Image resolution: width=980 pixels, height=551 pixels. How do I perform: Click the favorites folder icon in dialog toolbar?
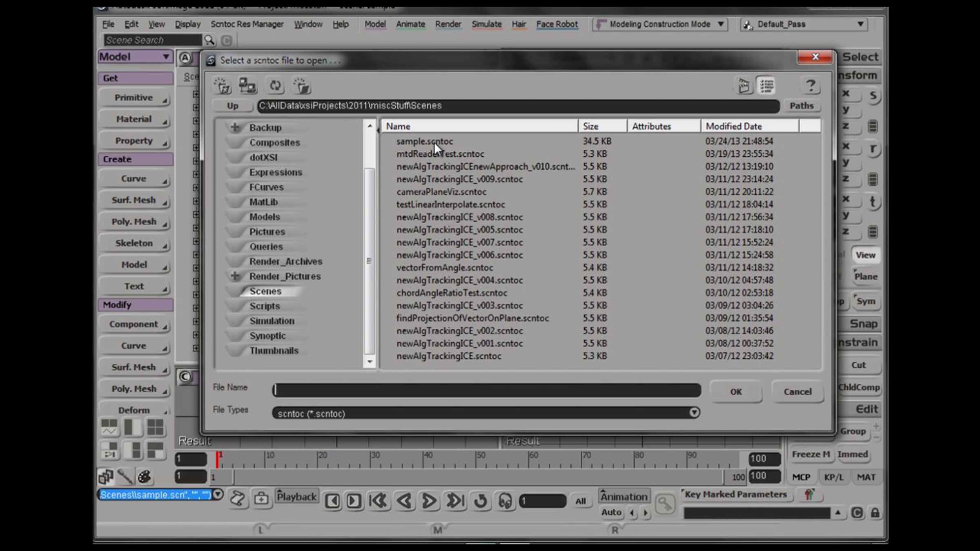pyautogui.click(x=222, y=86)
